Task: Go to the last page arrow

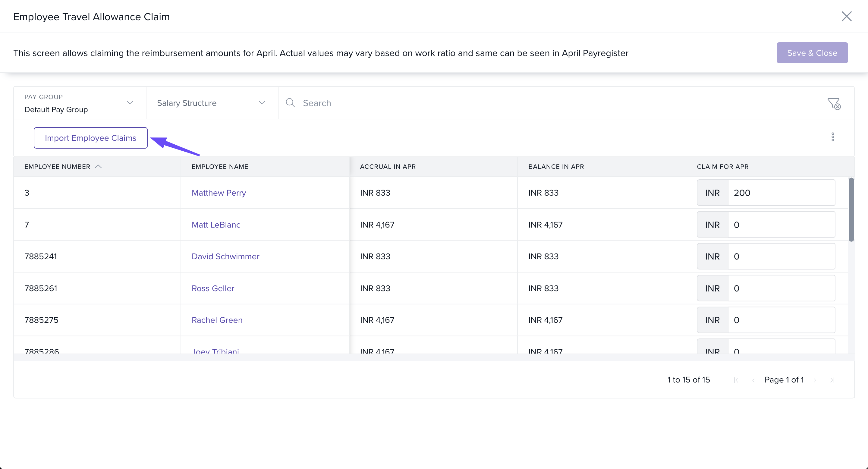Action: 832,380
